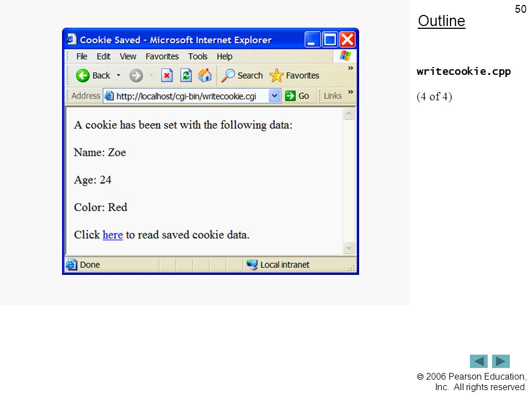Minimize the Internet Explorer window
This screenshot has height=399, width=532.
[312, 39]
